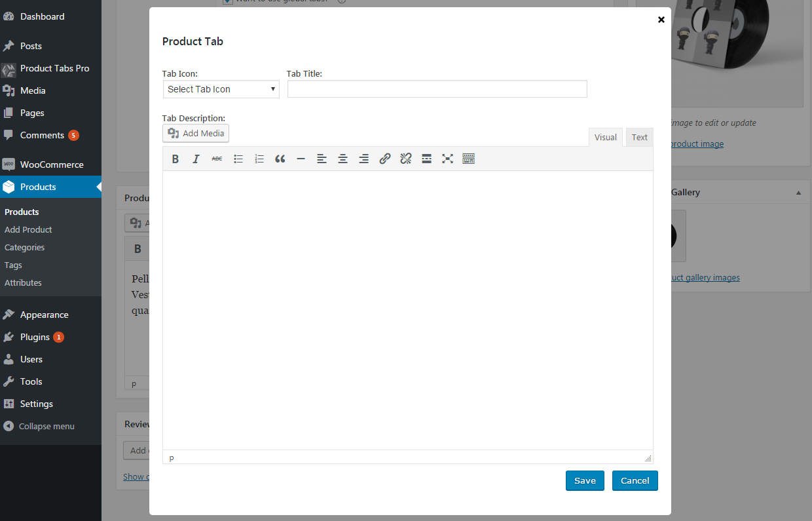The width and height of the screenshot is (812, 521).
Task: Align text left
Action: [322, 159]
